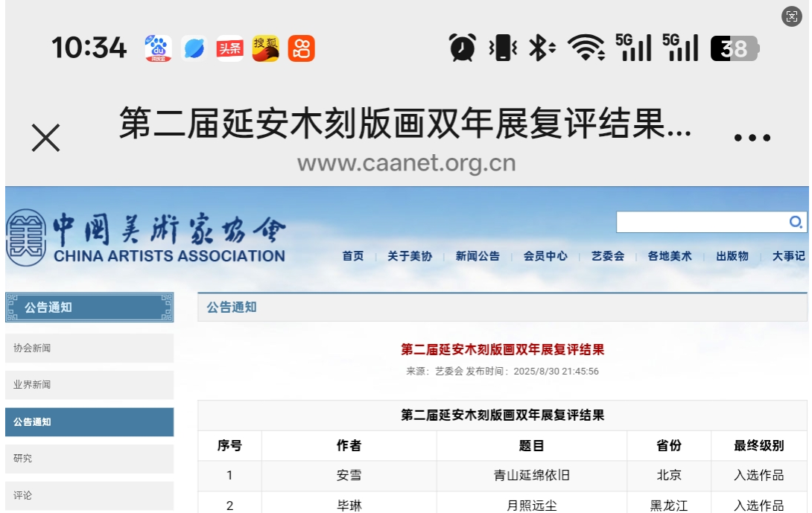Select 公告通知 highlighted sidebar item
This screenshot has width=812, height=513.
pos(89,422)
